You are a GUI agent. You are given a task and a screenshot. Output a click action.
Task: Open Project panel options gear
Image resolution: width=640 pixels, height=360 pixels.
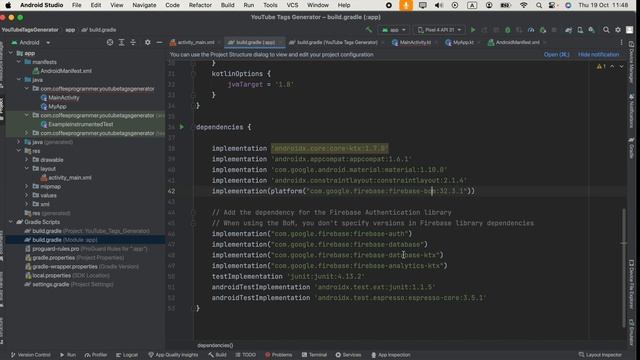click(147, 42)
